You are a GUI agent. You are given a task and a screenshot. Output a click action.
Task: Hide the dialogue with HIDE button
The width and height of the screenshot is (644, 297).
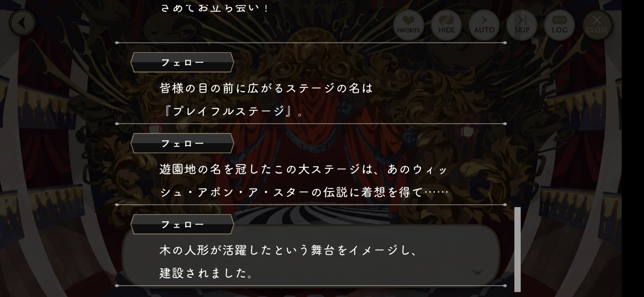coord(446,25)
